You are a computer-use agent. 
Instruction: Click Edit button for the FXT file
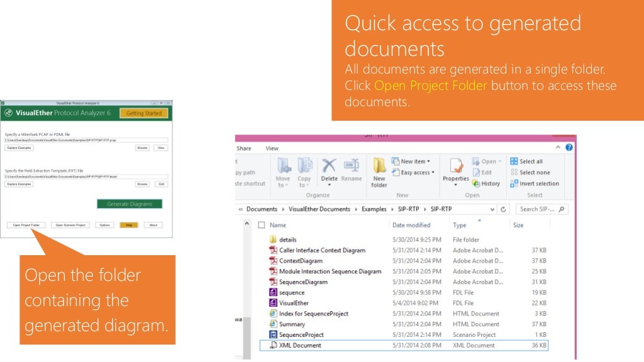click(x=162, y=184)
